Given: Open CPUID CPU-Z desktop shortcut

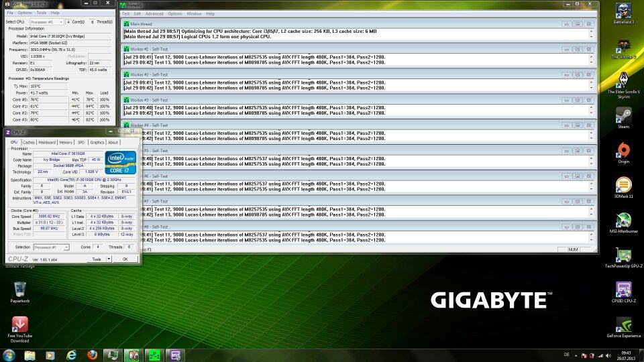Looking at the screenshot, I should (x=623, y=292).
